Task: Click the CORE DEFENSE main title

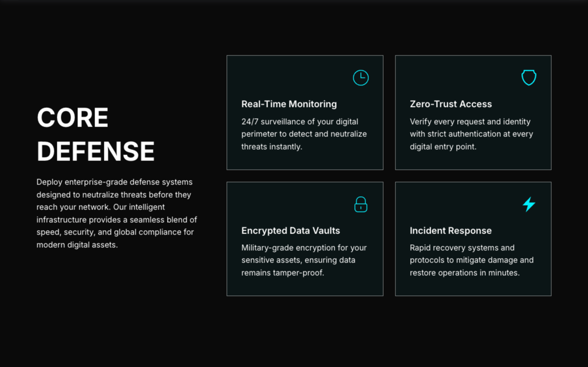Action: coord(96,134)
